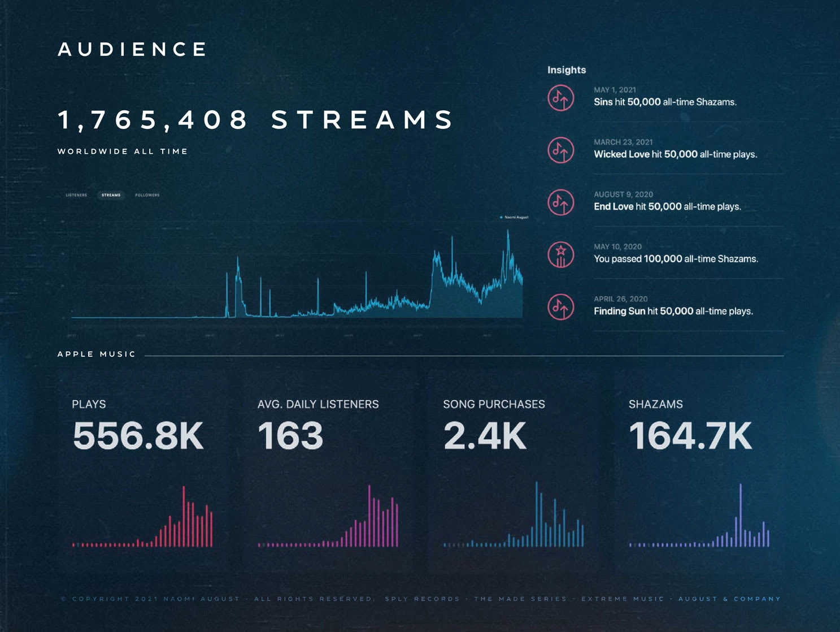Open the 'End Love hit 50,000 all-time plays' insight

click(x=667, y=207)
